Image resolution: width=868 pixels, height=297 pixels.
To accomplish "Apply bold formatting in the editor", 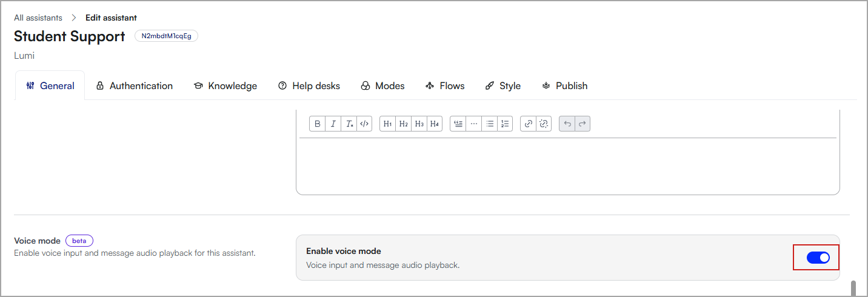I will [318, 124].
